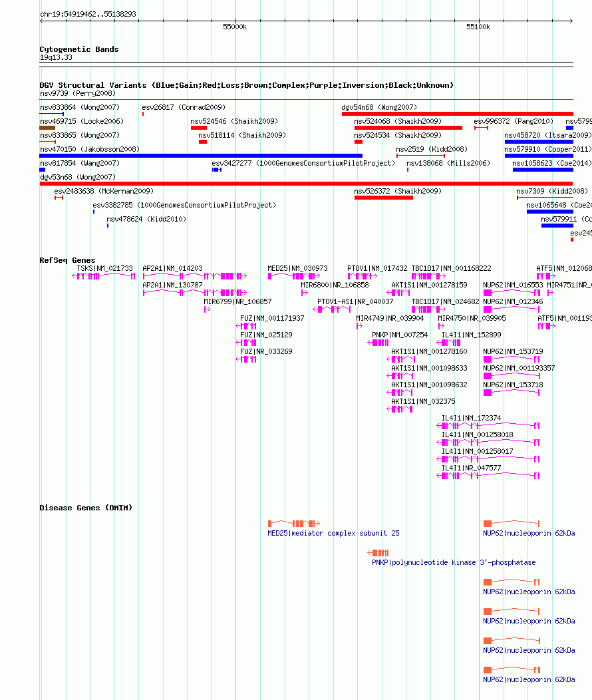Select the AKT1S1|NM_001278159 transcript label
592x700 pixels.
tap(429, 285)
